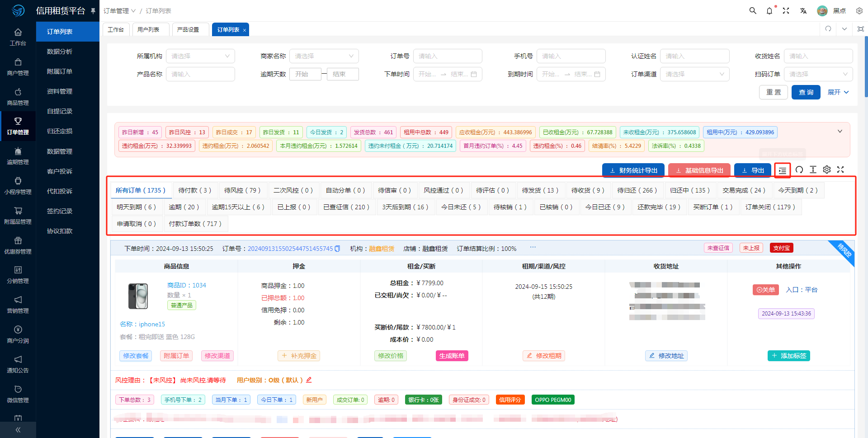Open the 订单渠道 dropdown

coord(694,74)
